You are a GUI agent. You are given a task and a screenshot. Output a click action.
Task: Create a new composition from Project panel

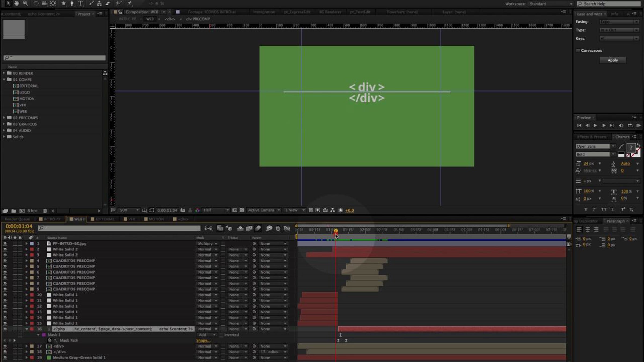(x=22, y=211)
